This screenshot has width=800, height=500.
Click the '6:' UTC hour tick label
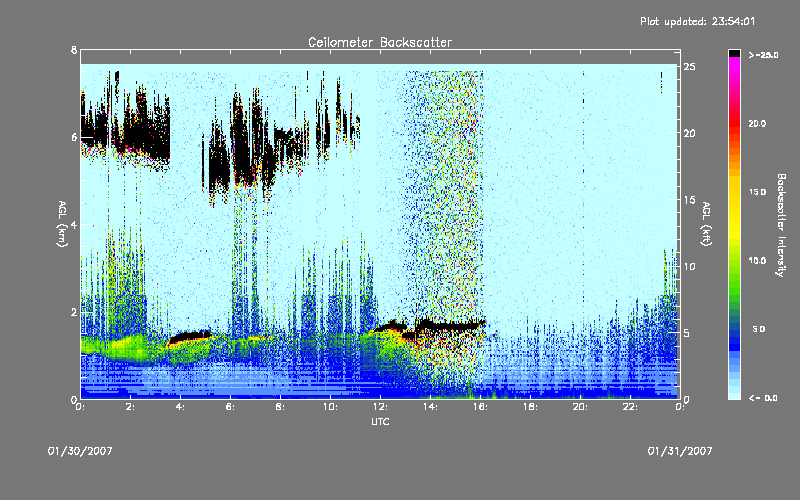pos(231,407)
